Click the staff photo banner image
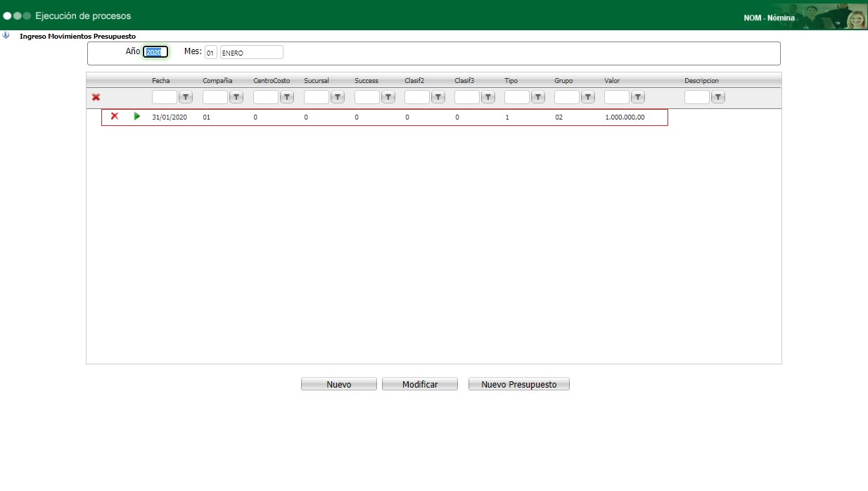Viewport: 868px width, 491px height. (832, 17)
